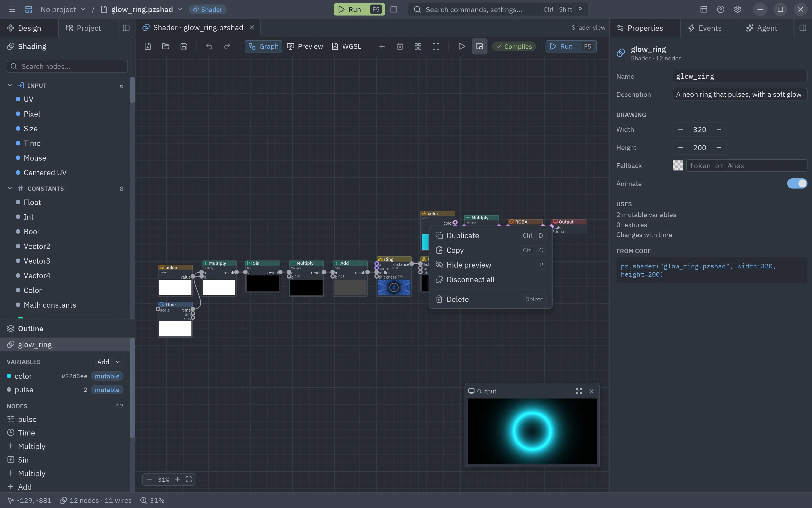This screenshot has width=812, height=508.
Task: Collapse the INPUT node category
Action: (10, 85)
